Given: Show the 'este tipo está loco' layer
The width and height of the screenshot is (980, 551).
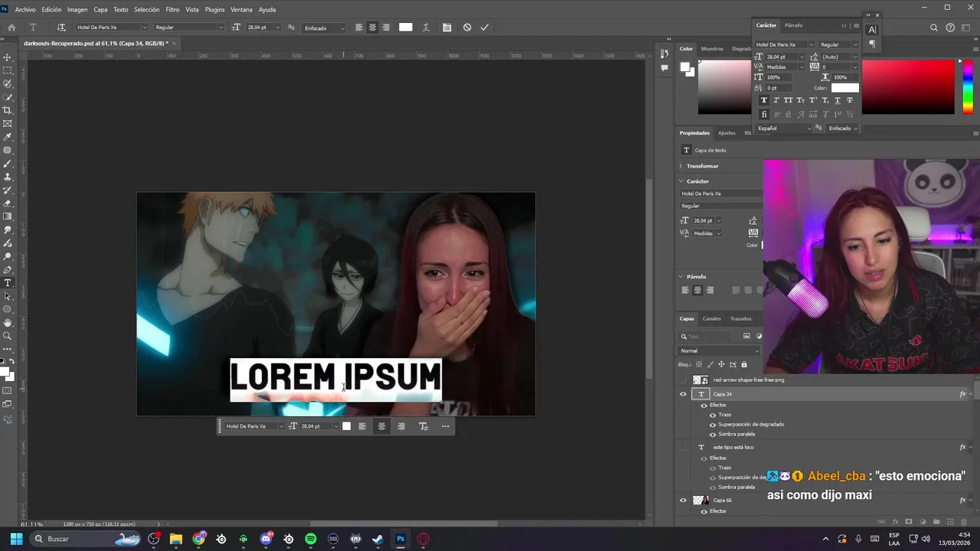Looking at the screenshot, I should point(683,447).
